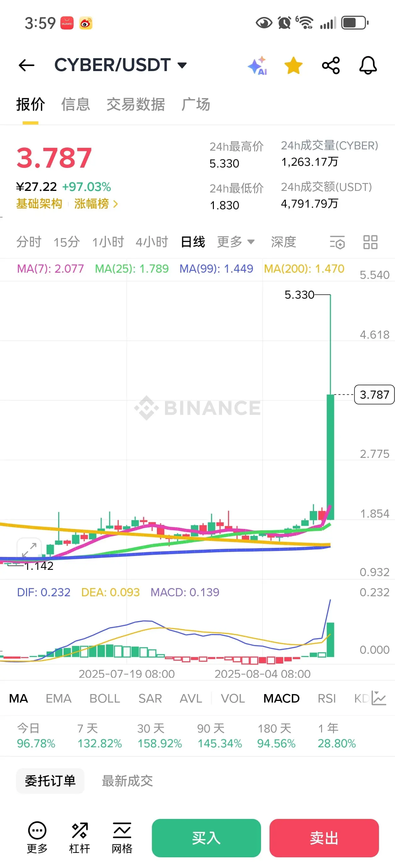Tap the 180 天 94.56% change

(276, 736)
